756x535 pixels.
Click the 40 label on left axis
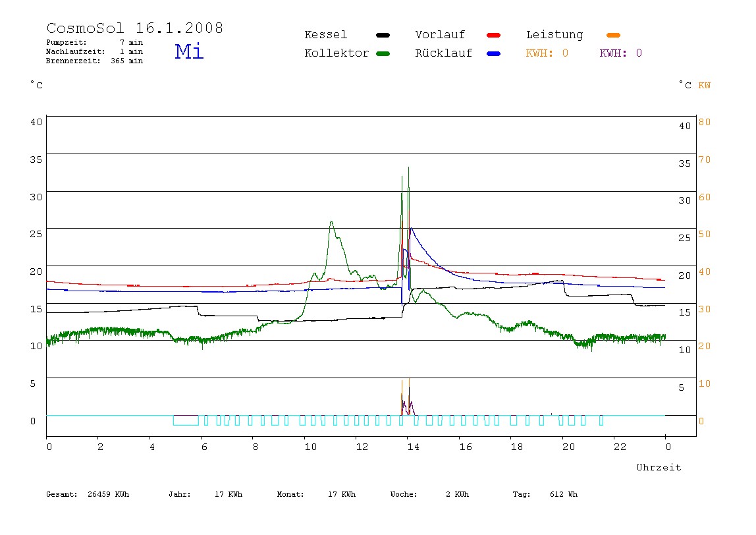click(36, 122)
